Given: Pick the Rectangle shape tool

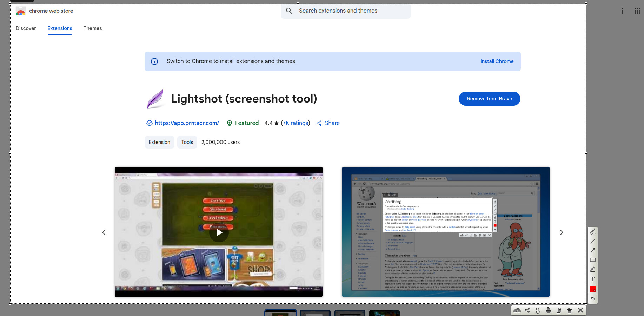Looking at the screenshot, I should pos(593,260).
